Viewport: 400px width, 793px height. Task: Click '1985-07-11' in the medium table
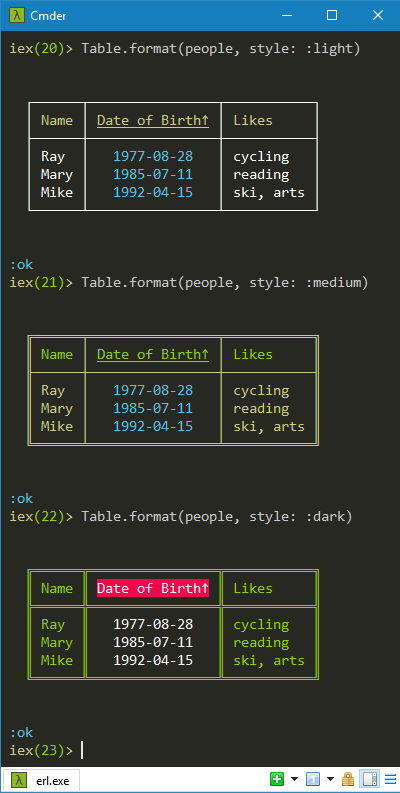(153, 408)
